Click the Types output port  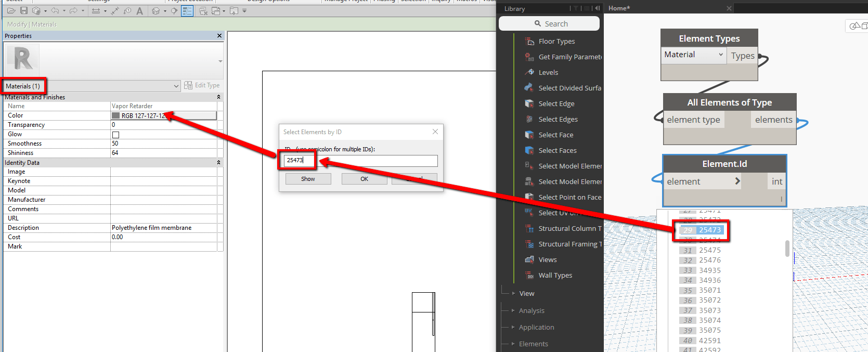743,56
